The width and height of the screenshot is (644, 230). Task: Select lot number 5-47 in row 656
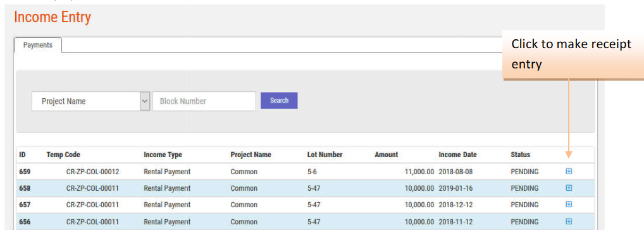314,222
